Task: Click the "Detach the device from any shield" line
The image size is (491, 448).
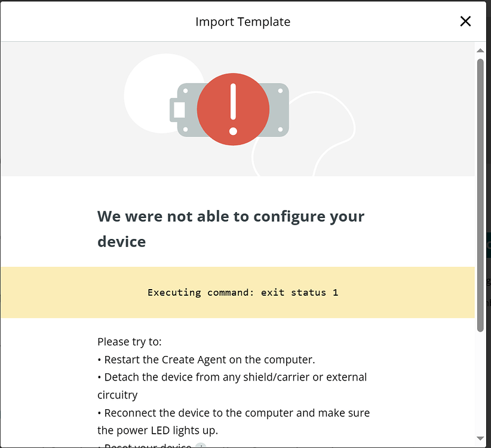Action: tap(232, 378)
